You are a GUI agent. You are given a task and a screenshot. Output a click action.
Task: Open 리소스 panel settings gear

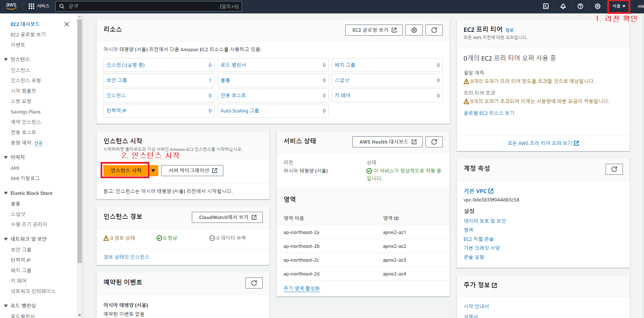[414, 30]
